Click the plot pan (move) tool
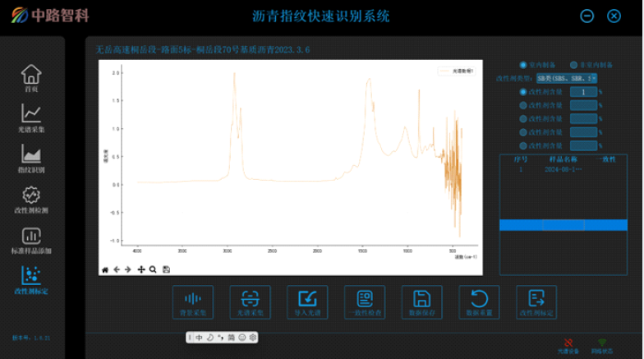The width and height of the screenshot is (644, 359). (141, 269)
